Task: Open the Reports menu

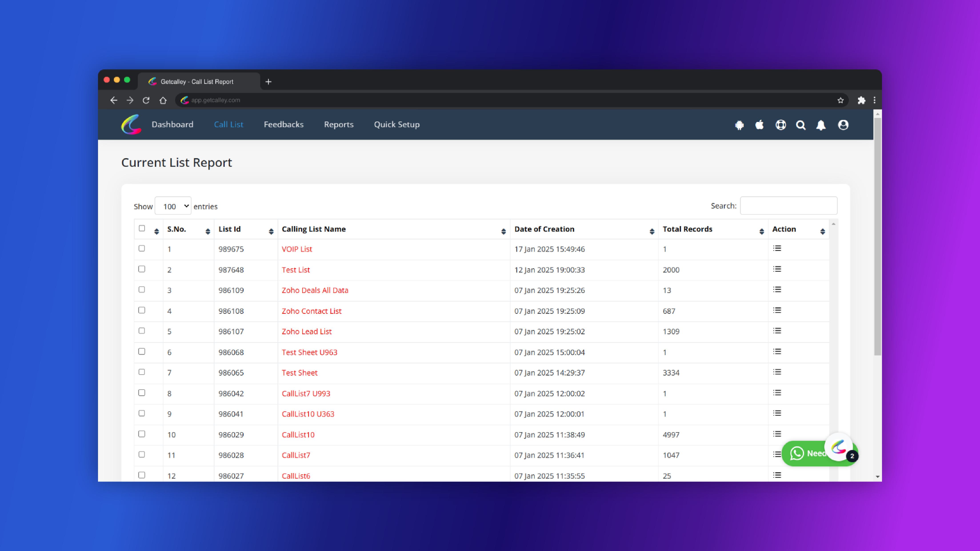Action: click(339, 124)
